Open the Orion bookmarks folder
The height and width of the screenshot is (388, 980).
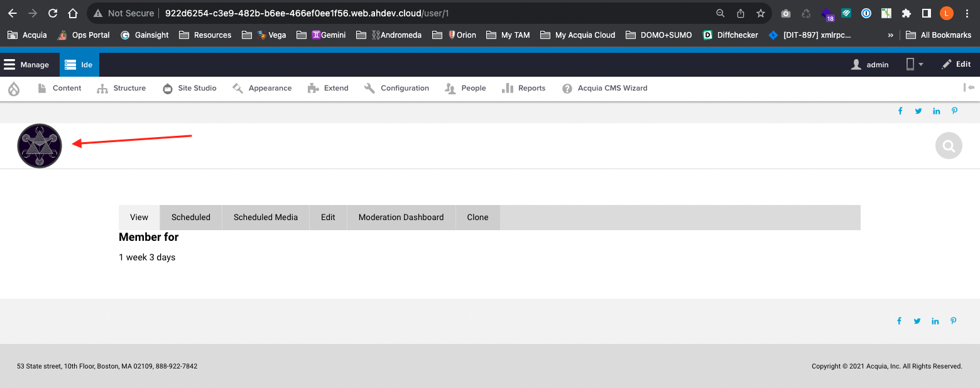point(454,35)
